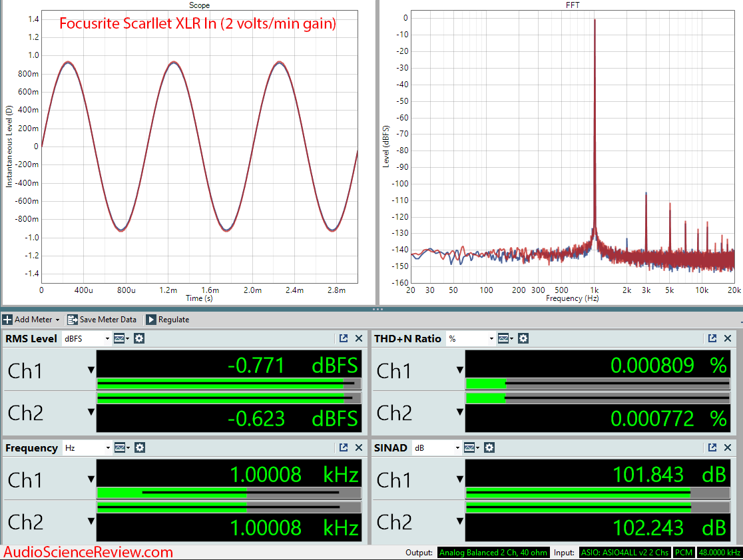Click the SINAD Ch1 bar graph
Screen dimensions: 743x560
597,493
